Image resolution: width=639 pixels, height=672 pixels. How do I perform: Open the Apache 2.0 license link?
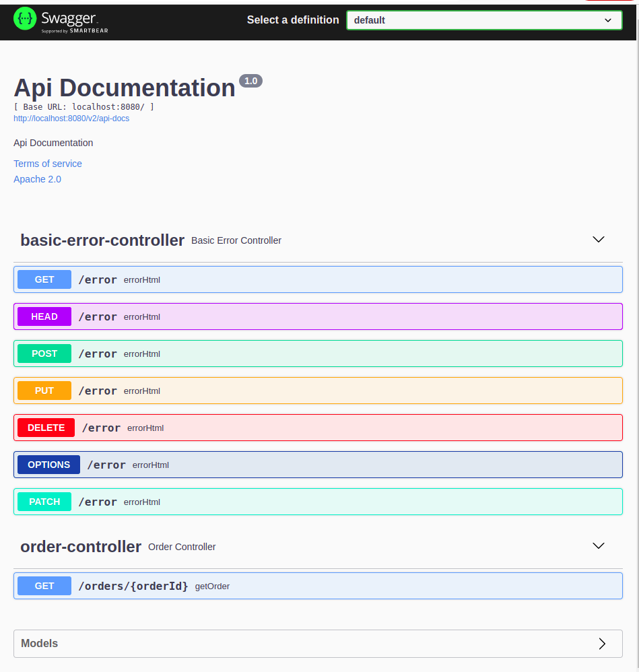(37, 179)
